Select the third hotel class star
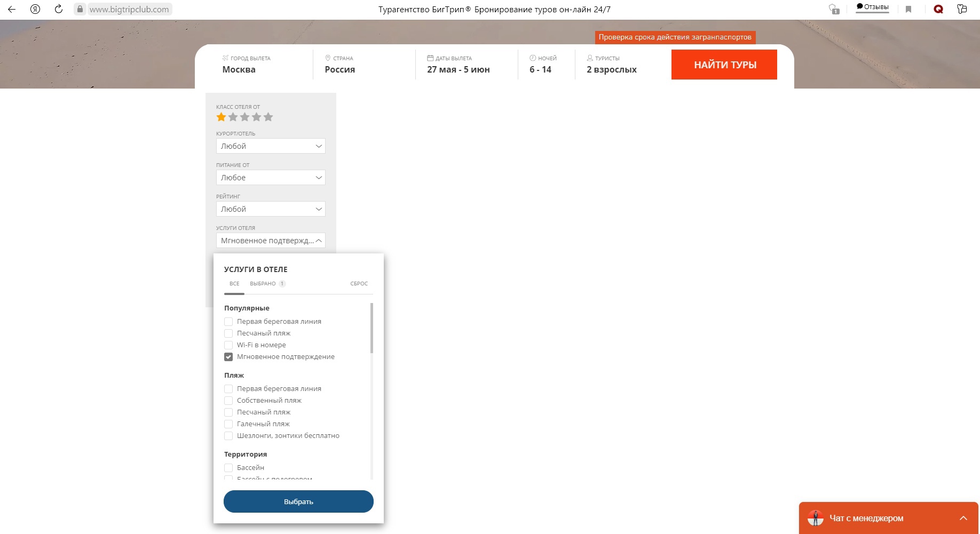Viewport: 980px width, 534px height. (244, 117)
